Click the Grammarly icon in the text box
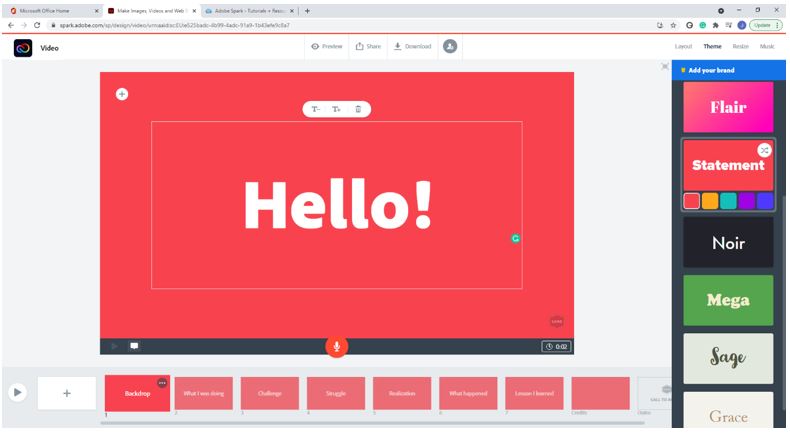This screenshot has width=790, height=434. pos(515,238)
